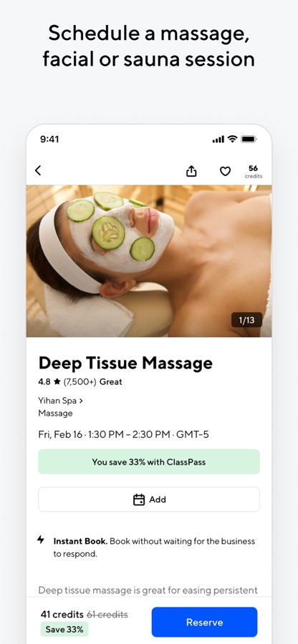Tap the Wi-Fi icon in status bar

click(x=233, y=140)
